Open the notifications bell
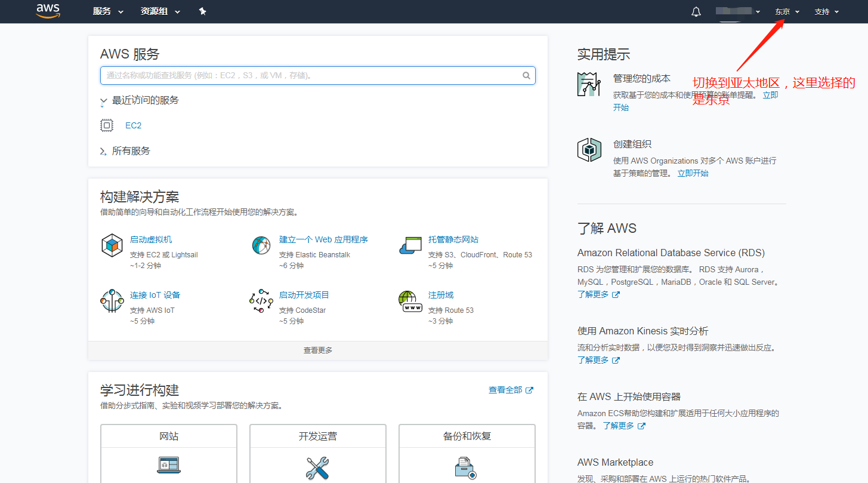 tap(696, 12)
